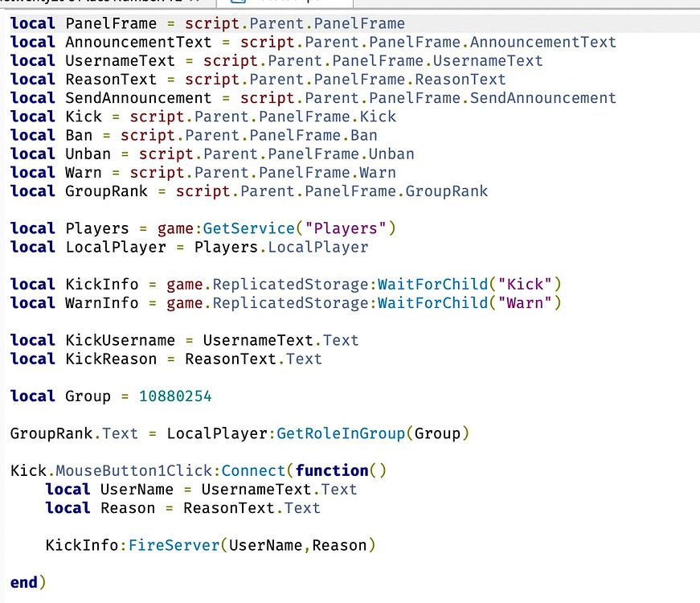Click the GetRoleInGroup method name
The image size is (700, 603).
point(340,433)
